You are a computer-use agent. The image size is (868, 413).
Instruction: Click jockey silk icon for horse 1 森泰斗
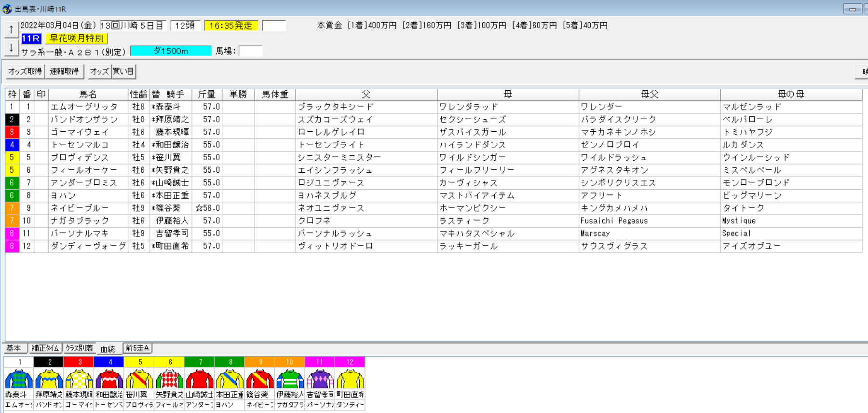(x=19, y=379)
